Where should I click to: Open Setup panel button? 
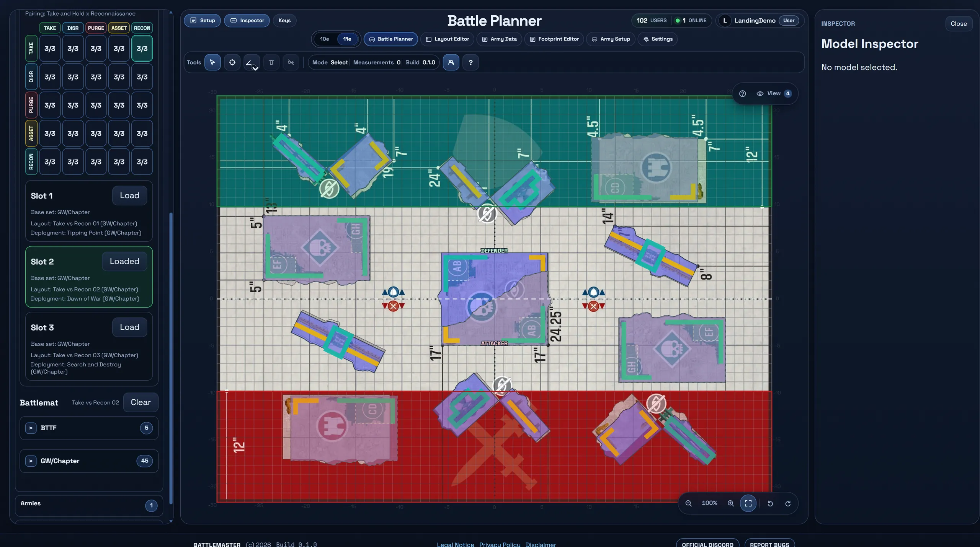(x=202, y=21)
